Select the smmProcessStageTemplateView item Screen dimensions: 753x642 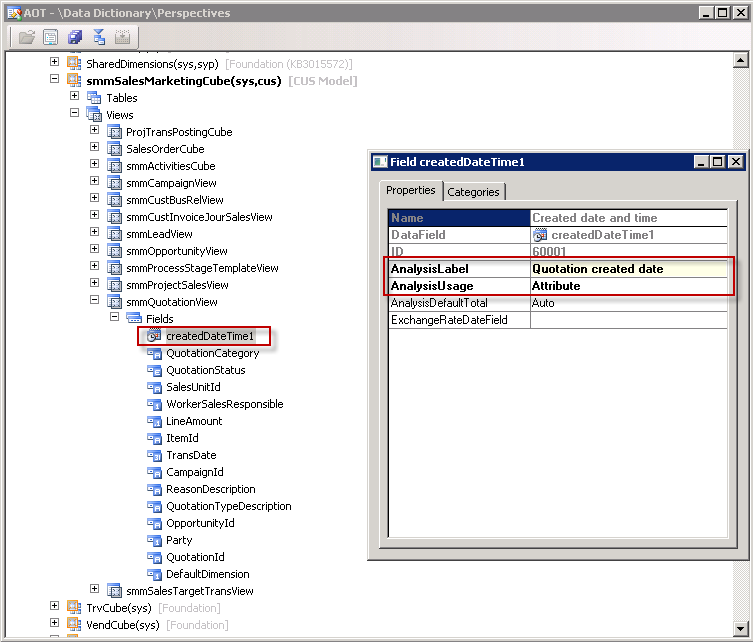pyautogui.click(x=202, y=268)
